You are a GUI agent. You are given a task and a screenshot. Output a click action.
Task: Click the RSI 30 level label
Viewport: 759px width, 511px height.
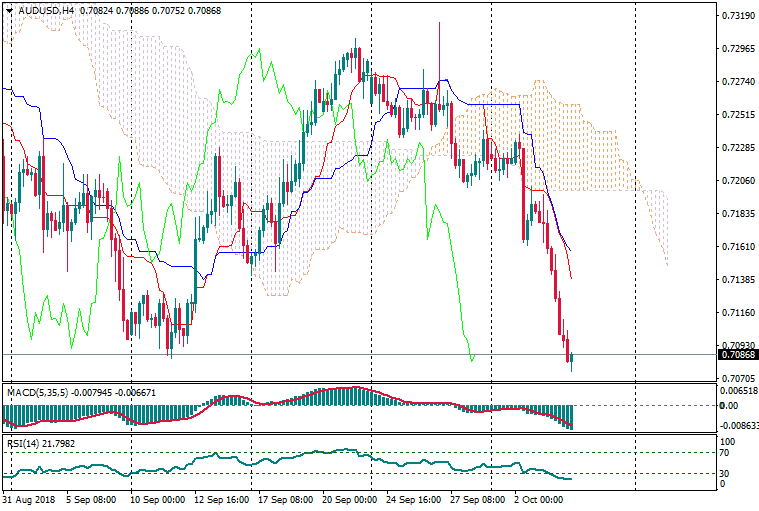[x=725, y=473]
